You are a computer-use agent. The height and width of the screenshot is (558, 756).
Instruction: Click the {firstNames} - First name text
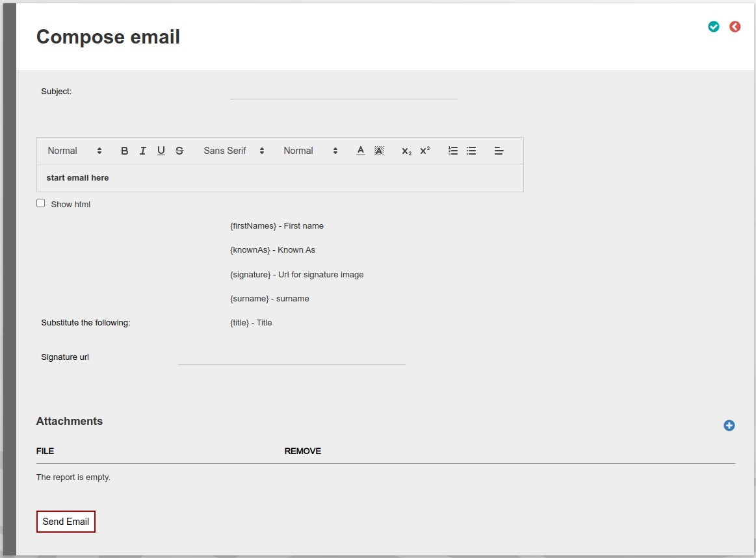(x=277, y=226)
